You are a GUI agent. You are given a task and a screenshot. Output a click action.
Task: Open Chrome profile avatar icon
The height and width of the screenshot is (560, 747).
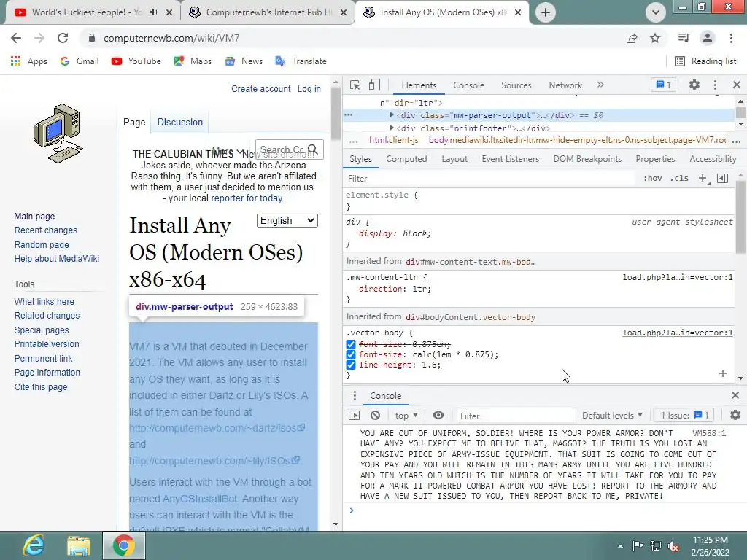pos(708,38)
